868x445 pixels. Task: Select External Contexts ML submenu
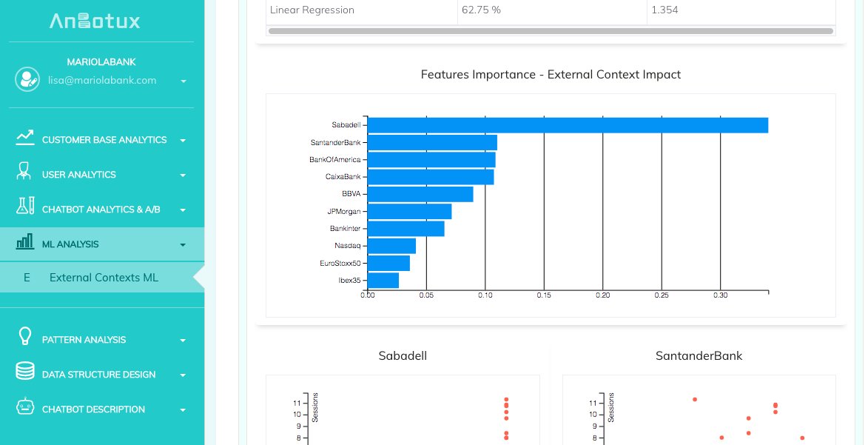[x=102, y=278]
